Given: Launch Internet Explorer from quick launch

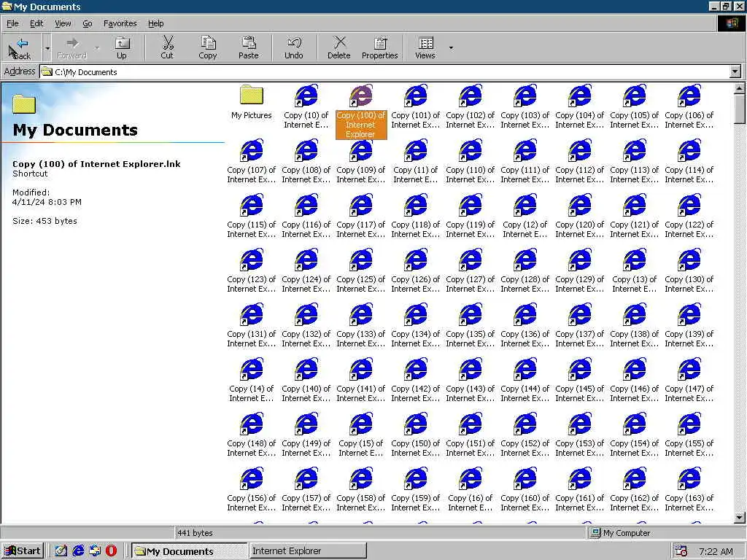Looking at the screenshot, I should pos(78,551).
